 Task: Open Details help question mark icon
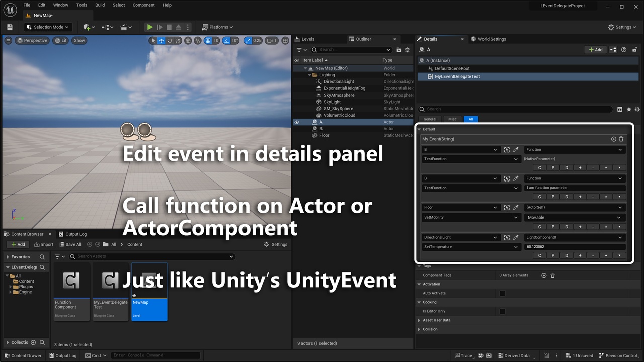(624, 50)
